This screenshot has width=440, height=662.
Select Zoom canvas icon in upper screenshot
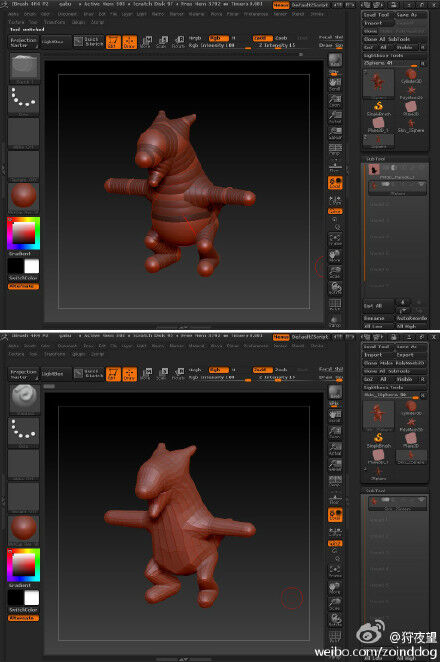tap(335, 100)
